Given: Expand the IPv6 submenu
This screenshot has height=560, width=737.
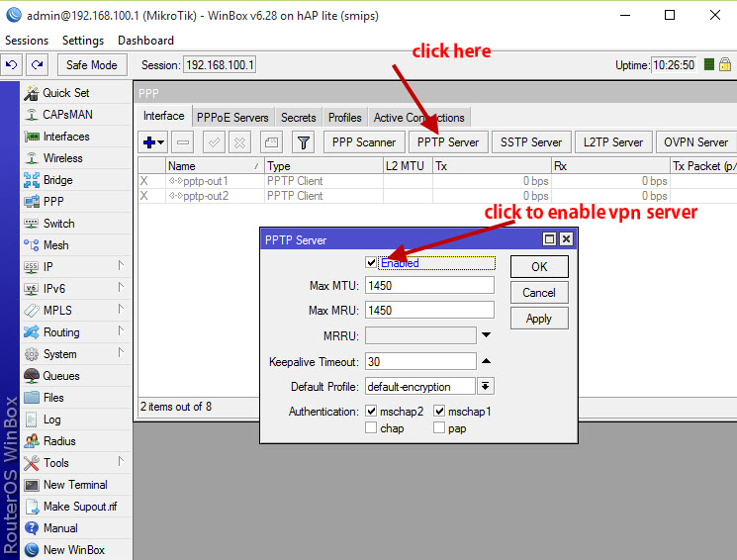Looking at the screenshot, I should coord(121,287).
